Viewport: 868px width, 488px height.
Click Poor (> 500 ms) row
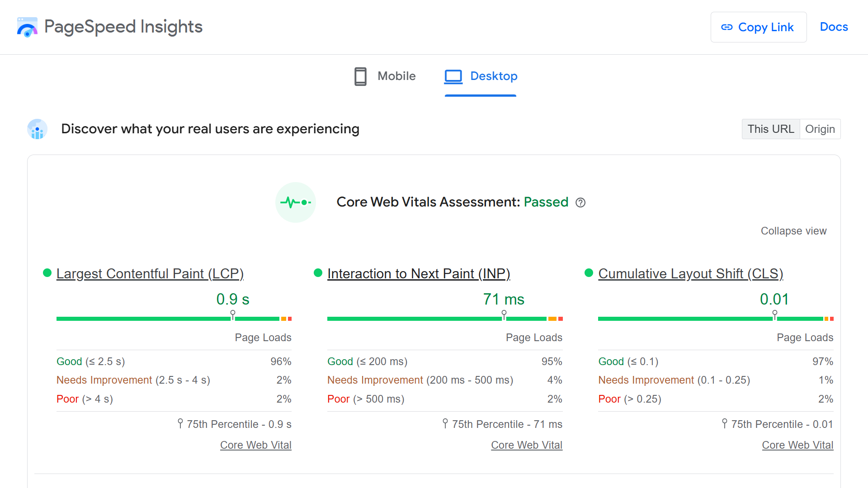pyautogui.click(x=445, y=399)
